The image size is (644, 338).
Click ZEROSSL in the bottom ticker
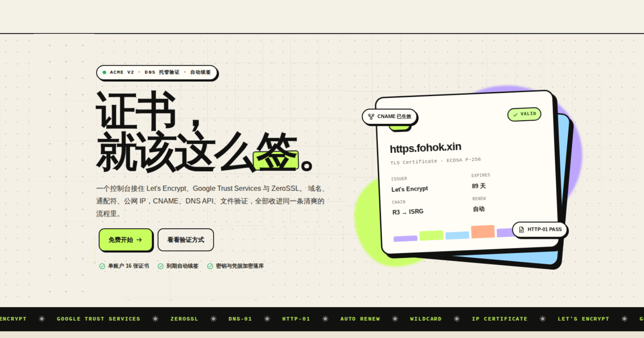tap(184, 319)
